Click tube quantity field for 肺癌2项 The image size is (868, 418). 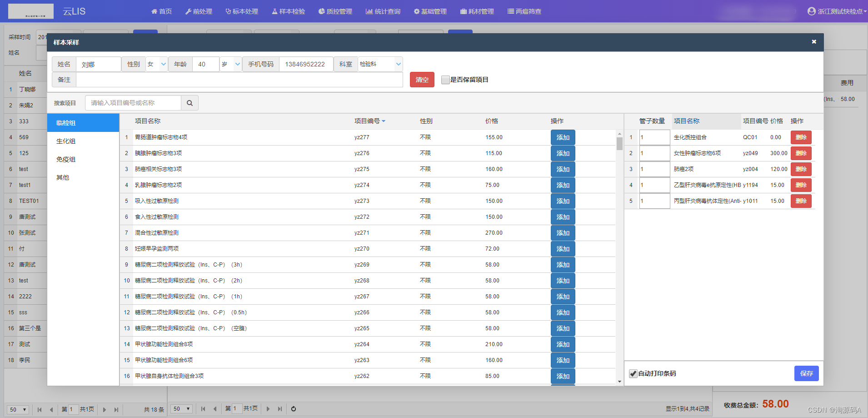tap(654, 169)
